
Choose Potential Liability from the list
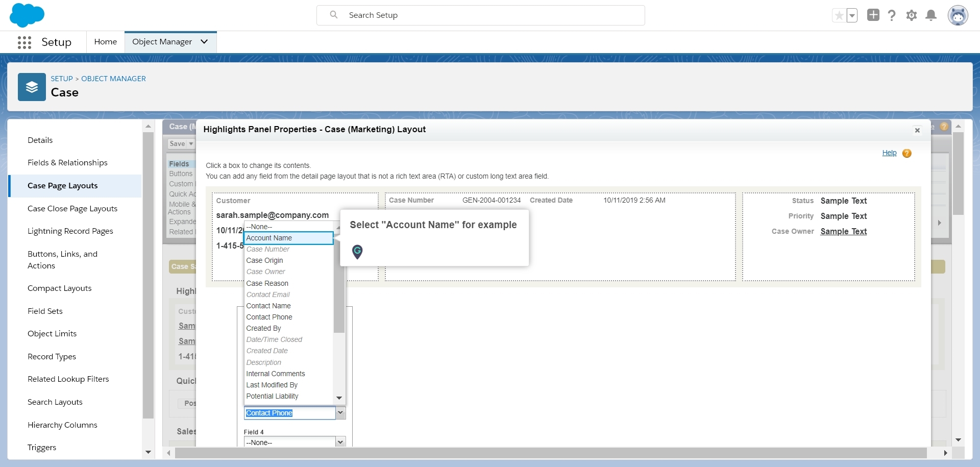tap(288, 396)
